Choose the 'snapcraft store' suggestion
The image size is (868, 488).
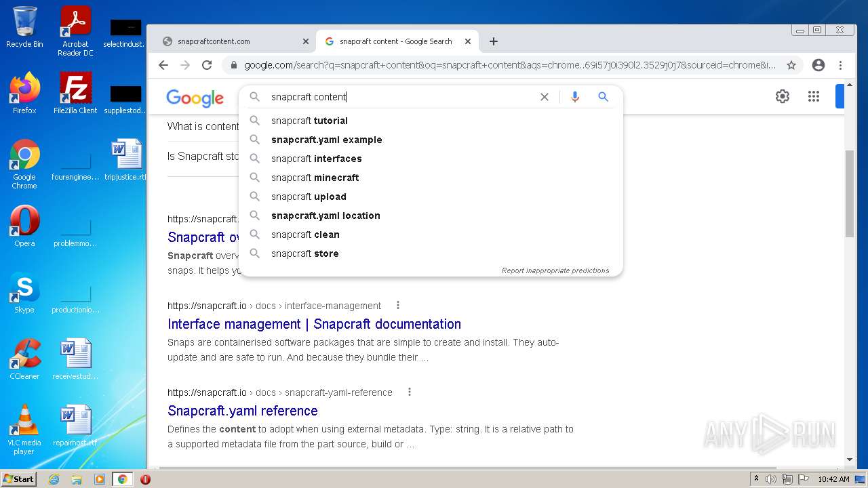coord(431,253)
